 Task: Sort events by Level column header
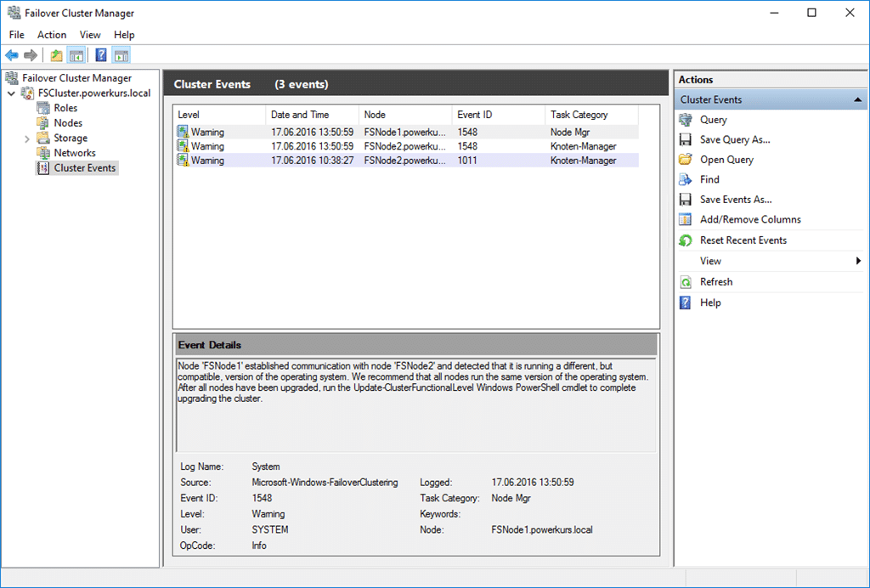click(220, 115)
